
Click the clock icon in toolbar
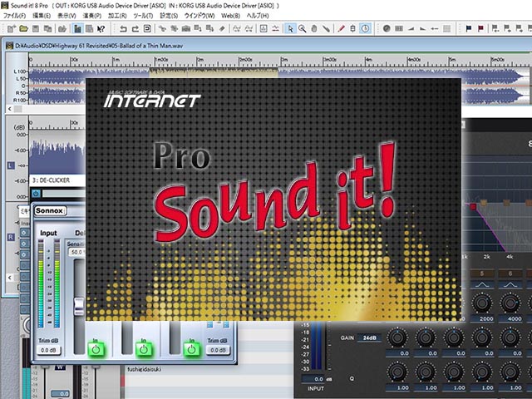(367, 28)
